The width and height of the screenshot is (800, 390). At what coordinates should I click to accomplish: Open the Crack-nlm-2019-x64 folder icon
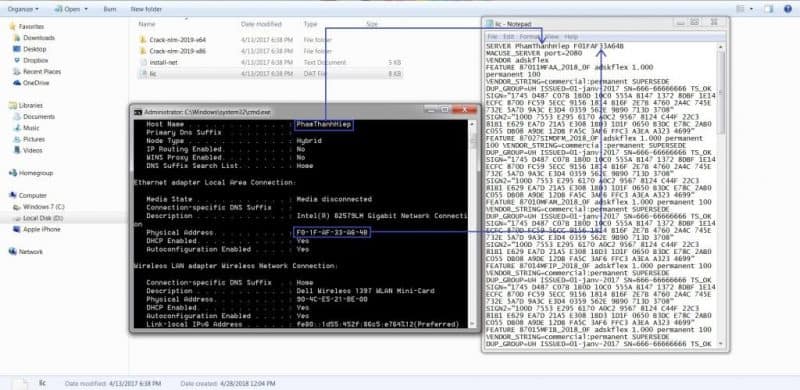143,40
